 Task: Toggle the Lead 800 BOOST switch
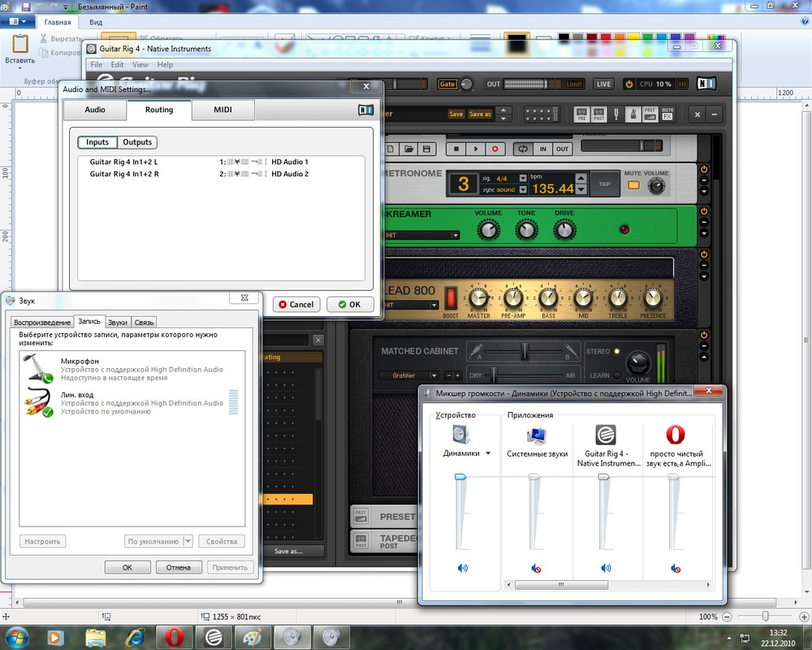click(x=451, y=298)
